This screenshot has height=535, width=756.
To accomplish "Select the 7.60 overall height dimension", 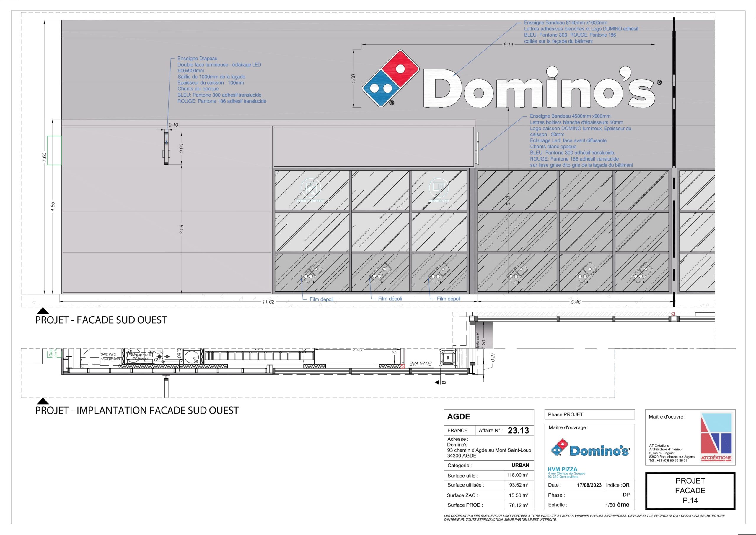I will pyautogui.click(x=44, y=157).
